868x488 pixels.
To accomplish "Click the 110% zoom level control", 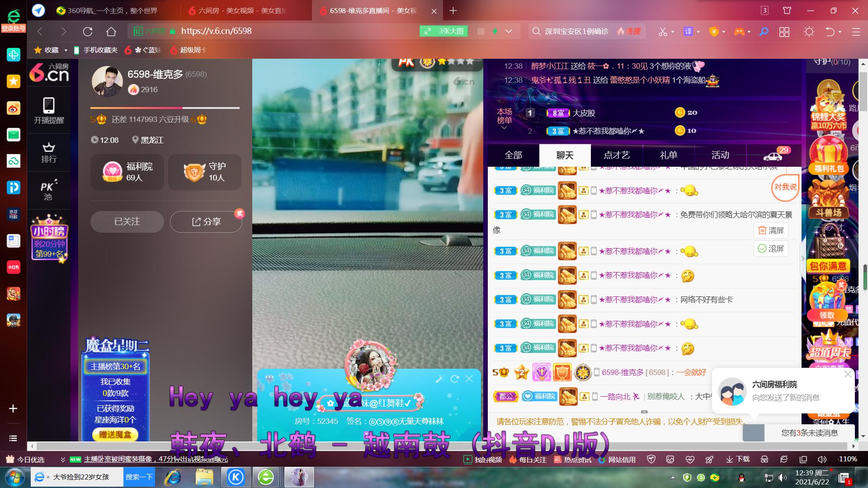I will [848, 459].
